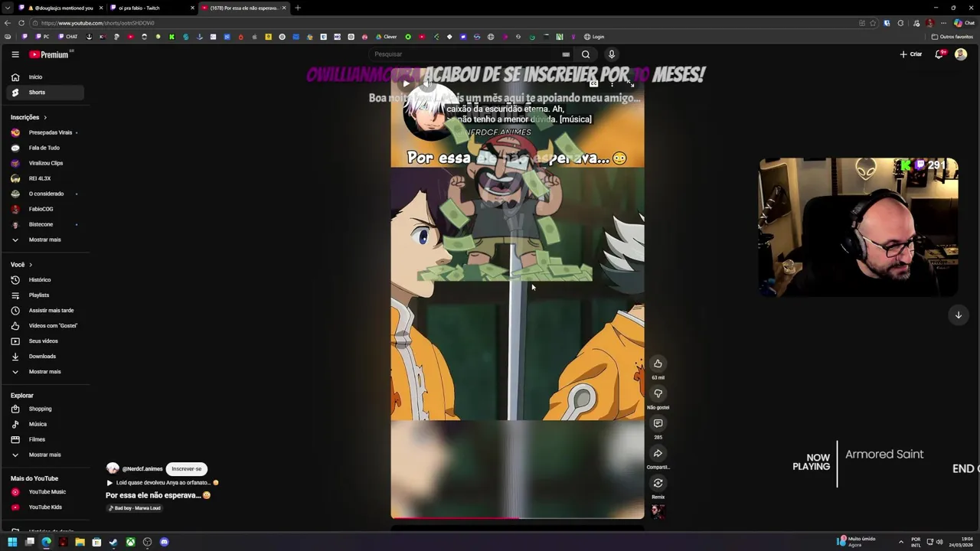Open Discord from the taskbar
Viewport: 980px width, 551px height.
coord(164,542)
